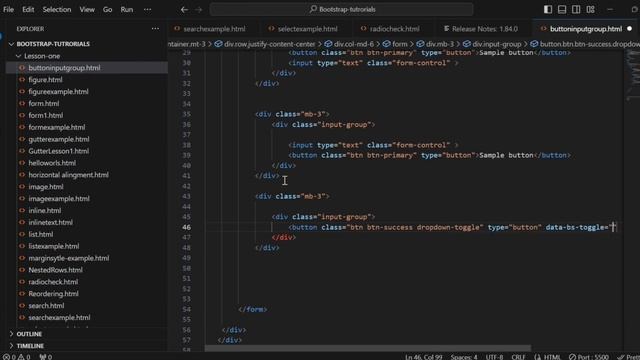Toggle bottom panel layout icon
Screen dimensions: 640x360
point(562,9)
